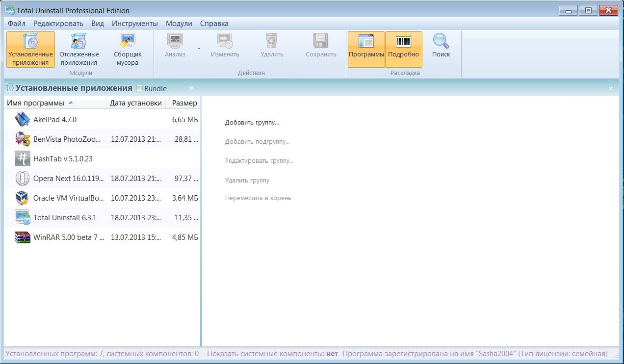The image size is (624, 364).
Task: Select the Oracle VM VirtualBox icon
Action: (x=23, y=198)
